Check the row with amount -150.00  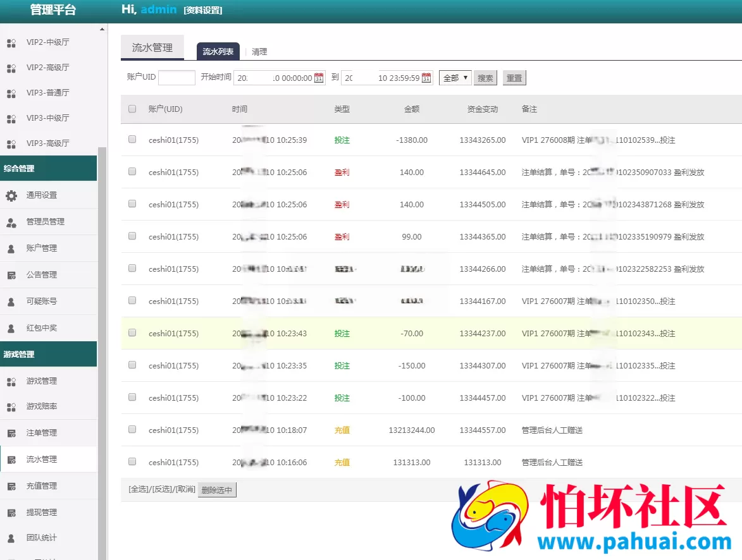(x=132, y=365)
